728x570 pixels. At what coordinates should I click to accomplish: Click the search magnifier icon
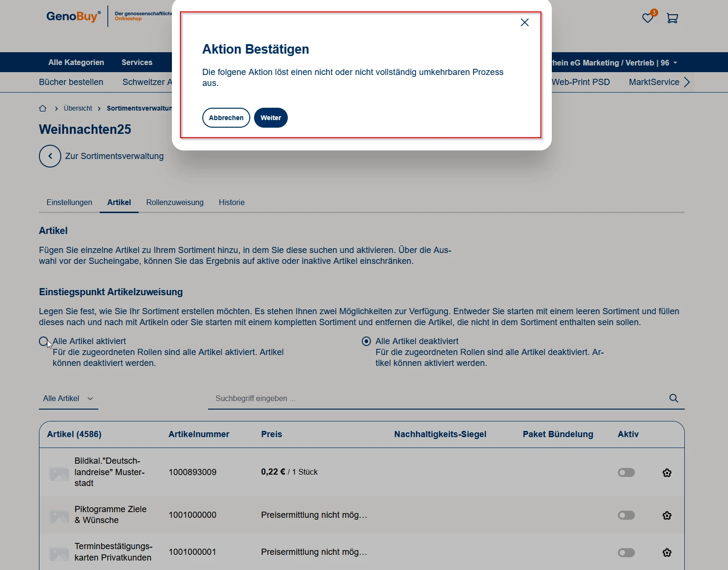tap(673, 398)
